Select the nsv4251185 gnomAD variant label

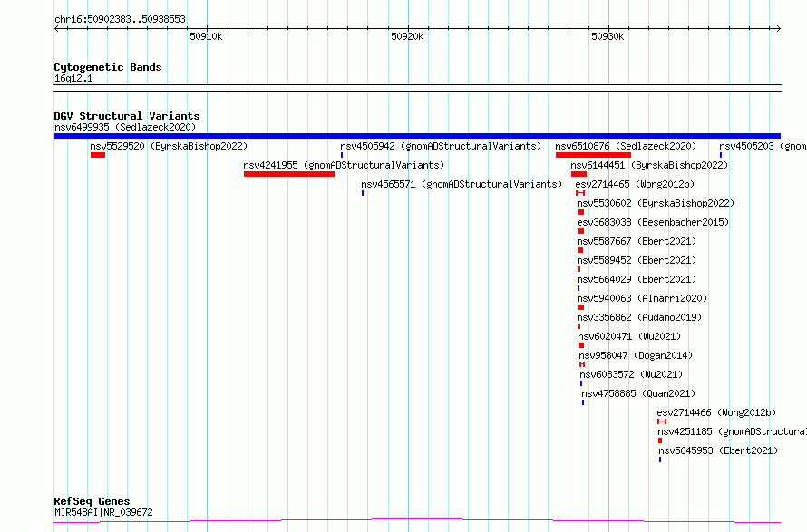pos(732,431)
